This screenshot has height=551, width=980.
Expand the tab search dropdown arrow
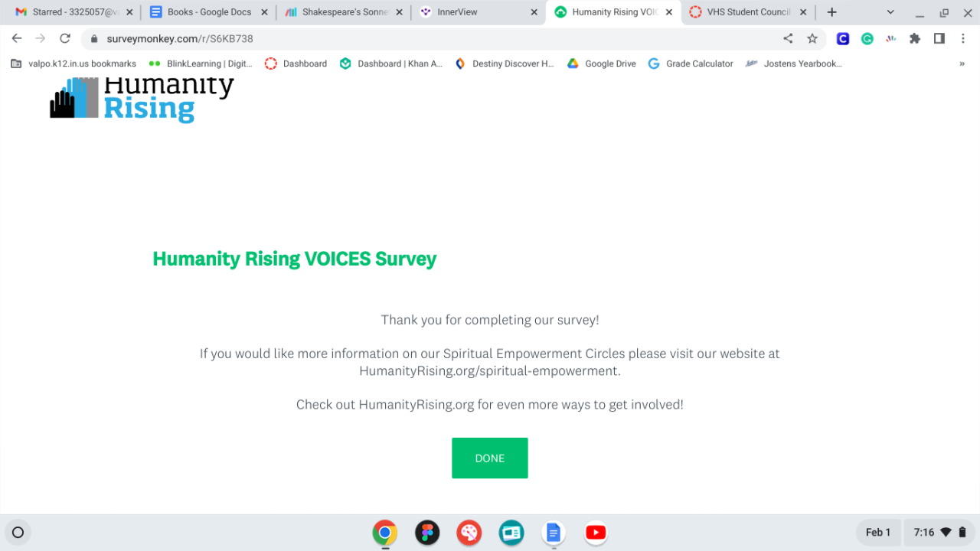pyautogui.click(x=890, y=12)
